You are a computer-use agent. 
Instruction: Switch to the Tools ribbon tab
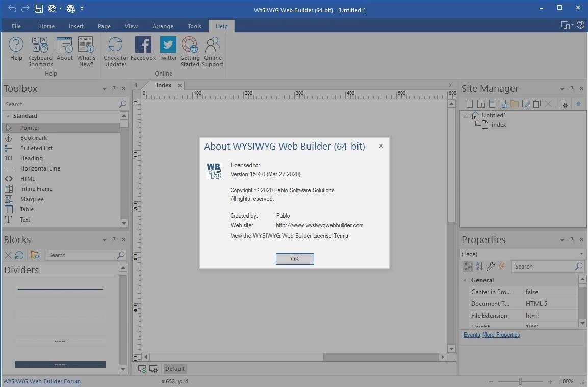pyautogui.click(x=195, y=26)
